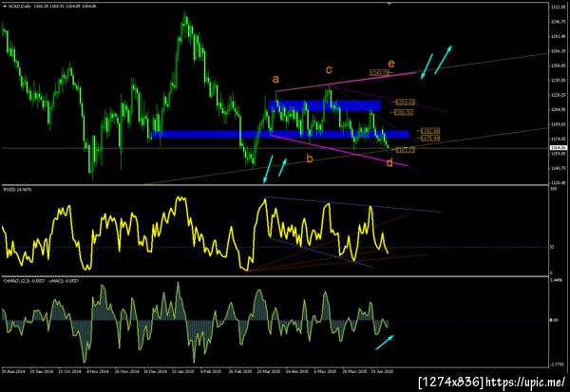The height and width of the screenshot is (392, 570).
Task: Select the orange wave label 'b'
Action: tap(310, 159)
